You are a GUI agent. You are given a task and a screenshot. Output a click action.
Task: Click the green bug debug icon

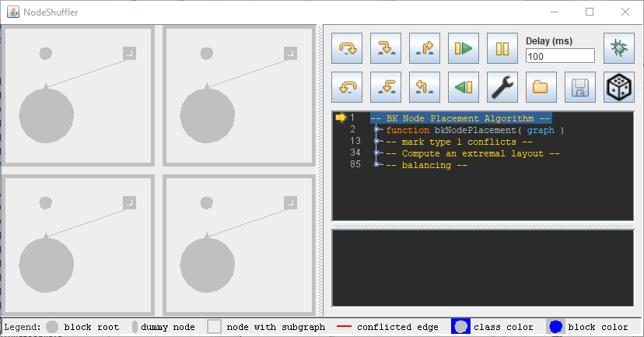click(619, 48)
